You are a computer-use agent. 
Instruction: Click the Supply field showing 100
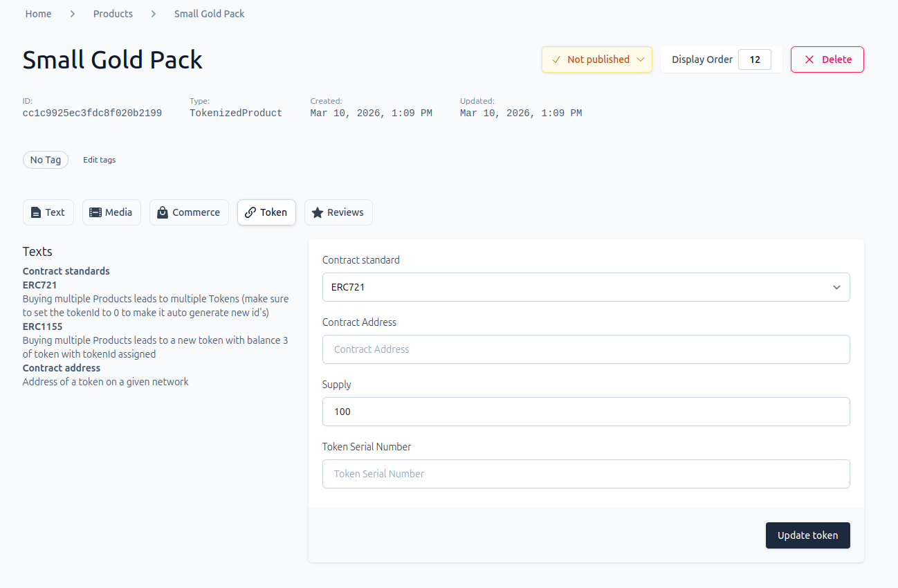click(586, 412)
